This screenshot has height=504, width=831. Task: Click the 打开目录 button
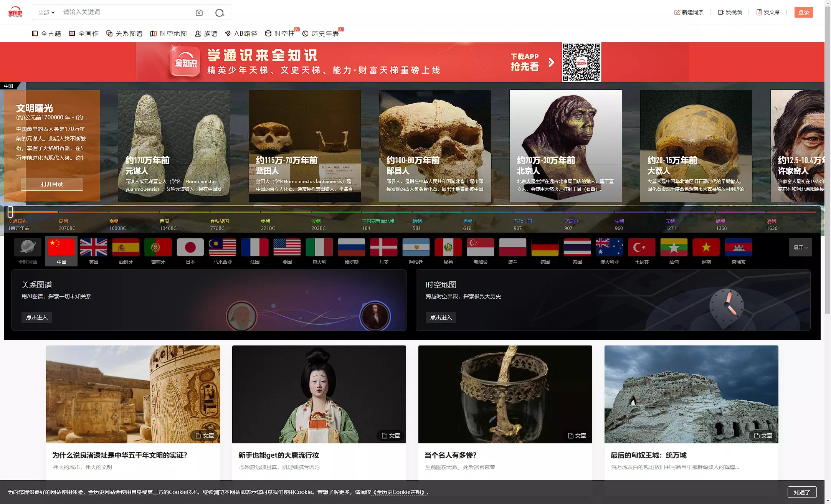pos(52,184)
